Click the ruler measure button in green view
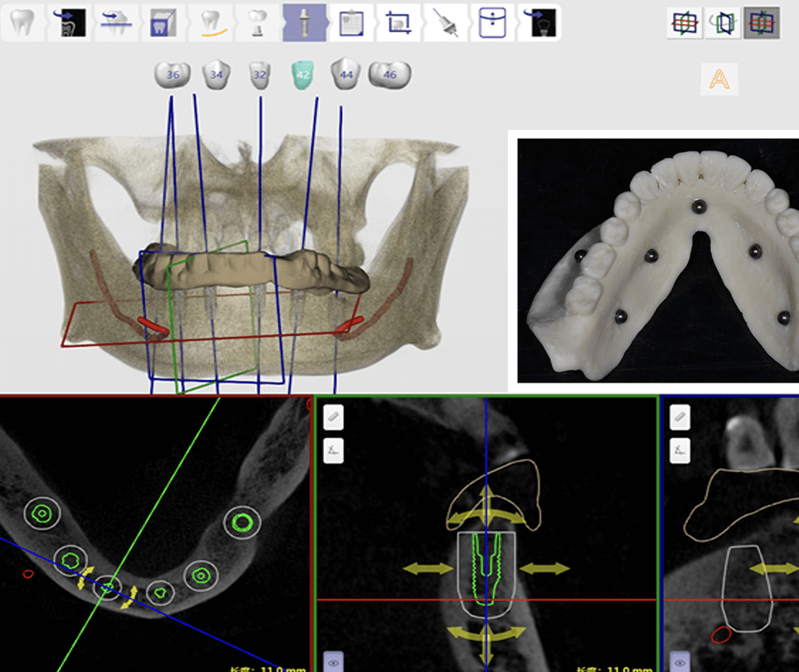The image size is (799, 672). pos(334,418)
